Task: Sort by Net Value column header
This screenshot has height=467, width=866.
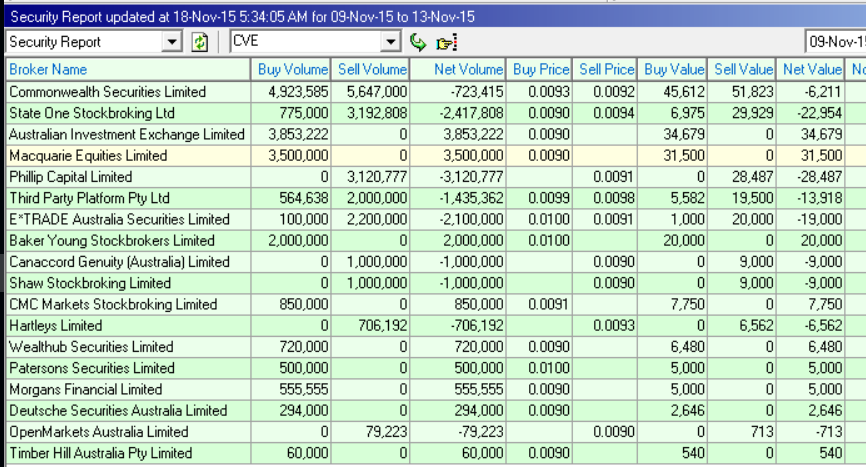Action: pos(810,70)
